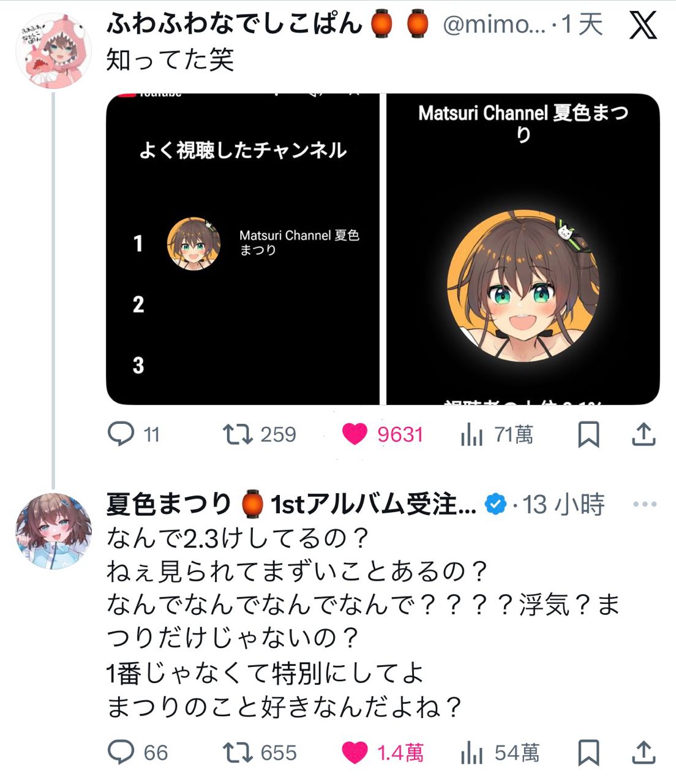Share 夏色まつり's reply tweet
The width and height of the screenshot is (676, 784).
(644, 753)
